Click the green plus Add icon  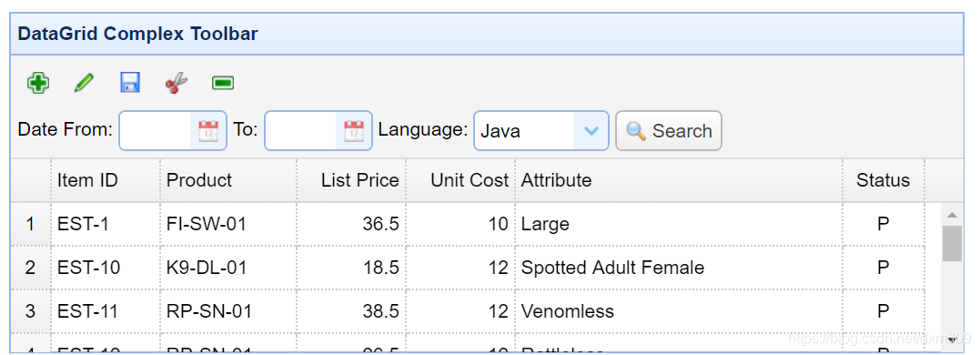(x=38, y=83)
